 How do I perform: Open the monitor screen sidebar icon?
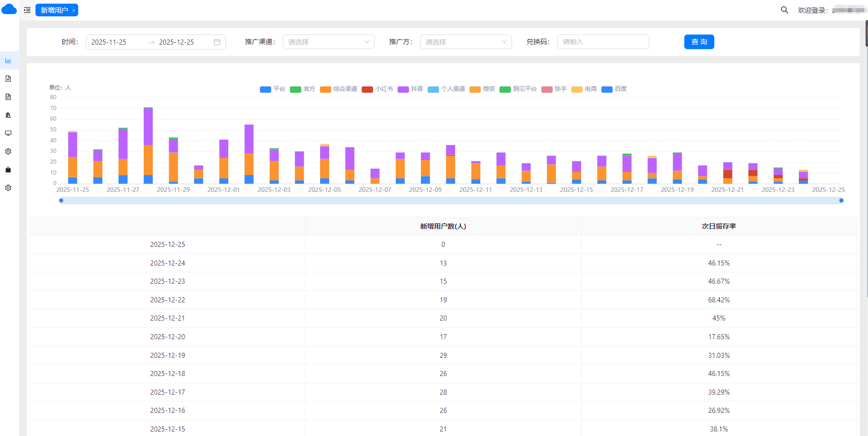click(8, 133)
